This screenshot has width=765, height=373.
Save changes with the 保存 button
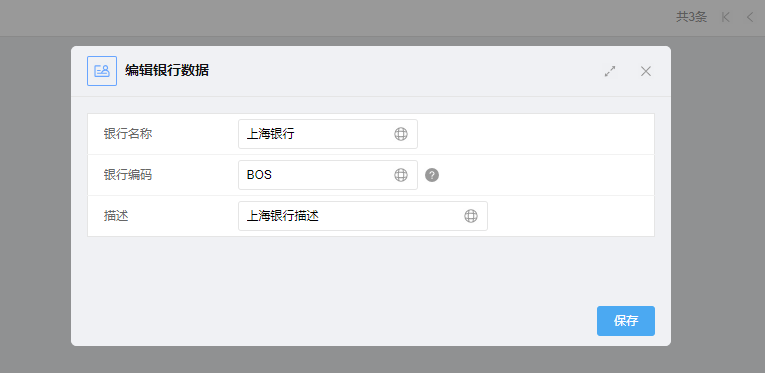(x=626, y=321)
